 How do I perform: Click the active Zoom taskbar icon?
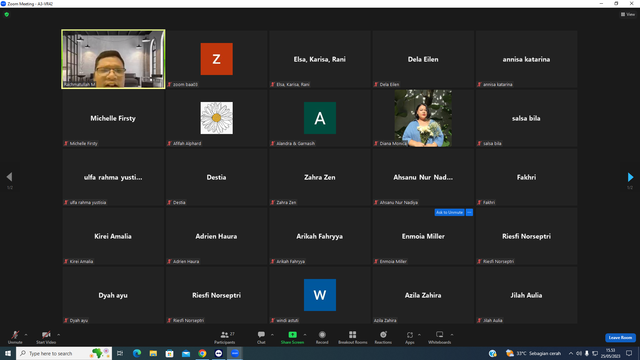[235, 353]
